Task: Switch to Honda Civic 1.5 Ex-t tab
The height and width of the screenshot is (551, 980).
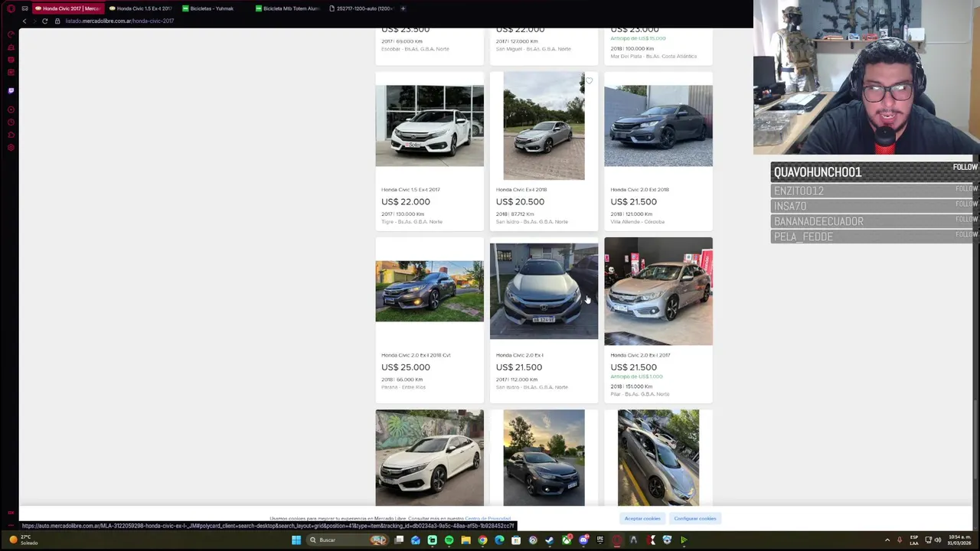Action: point(140,8)
